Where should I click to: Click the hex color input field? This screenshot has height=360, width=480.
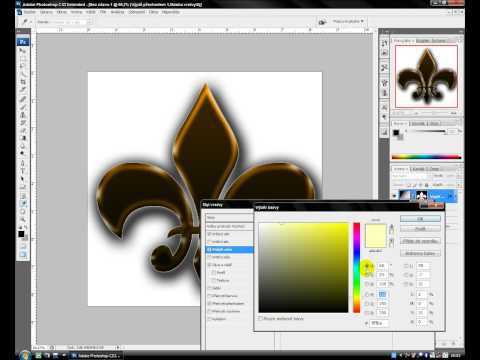(379, 323)
